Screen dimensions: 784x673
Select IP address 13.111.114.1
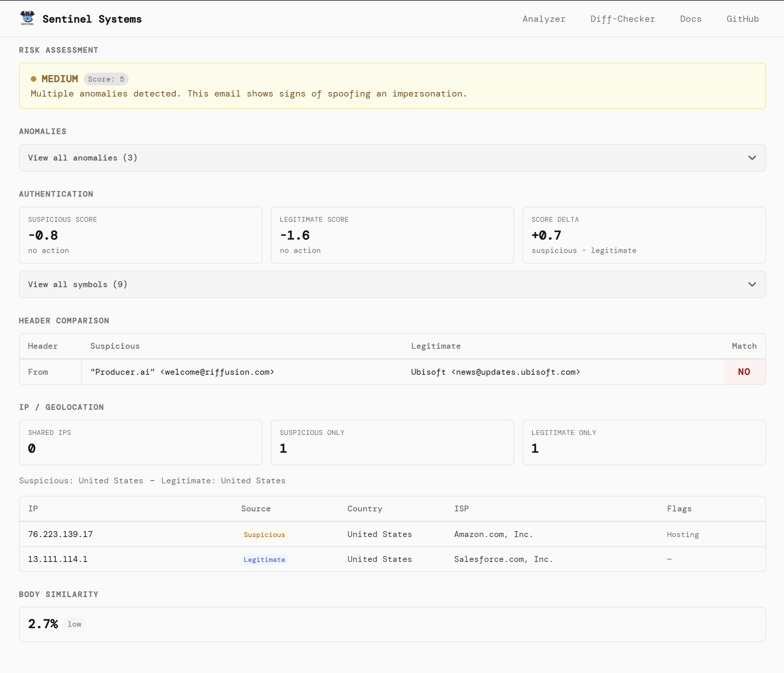click(58, 559)
